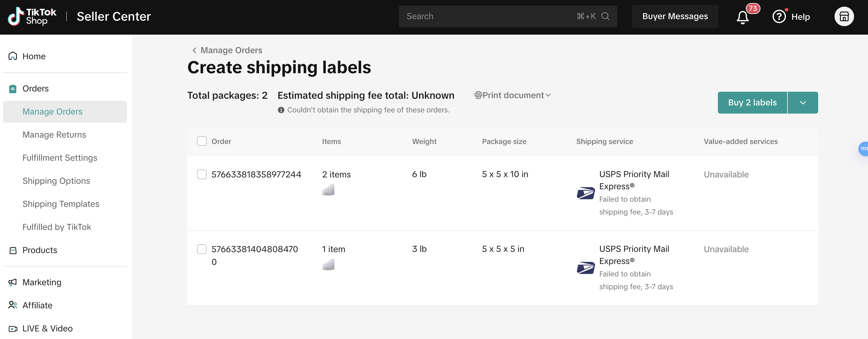Viewport: 868px width, 339px height.
Task: Click the product thumbnail for 2 items order
Action: 328,190
